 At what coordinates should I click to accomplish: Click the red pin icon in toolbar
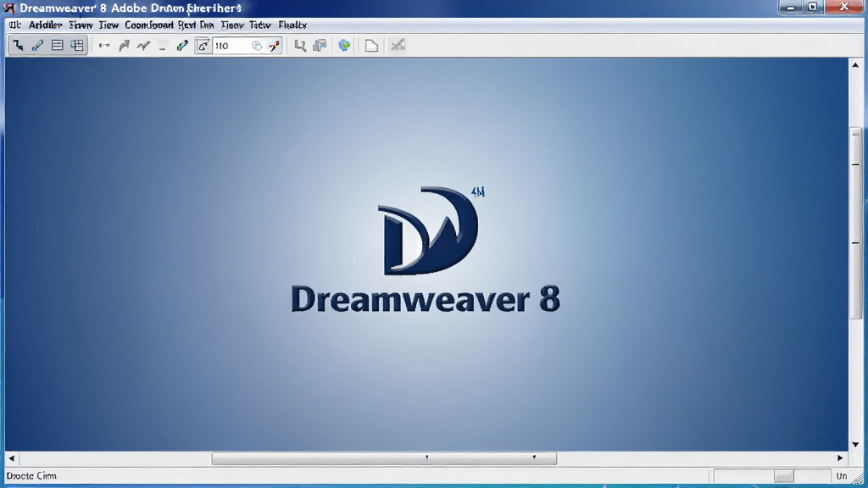pos(274,46)
